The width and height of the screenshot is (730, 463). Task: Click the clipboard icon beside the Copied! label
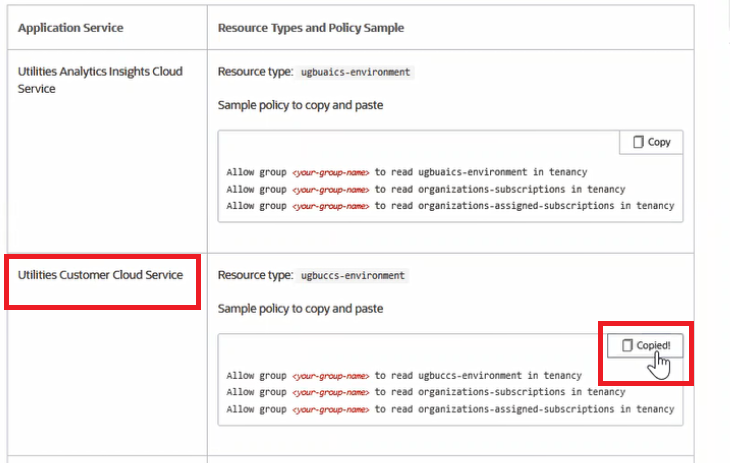coord(627,345)
